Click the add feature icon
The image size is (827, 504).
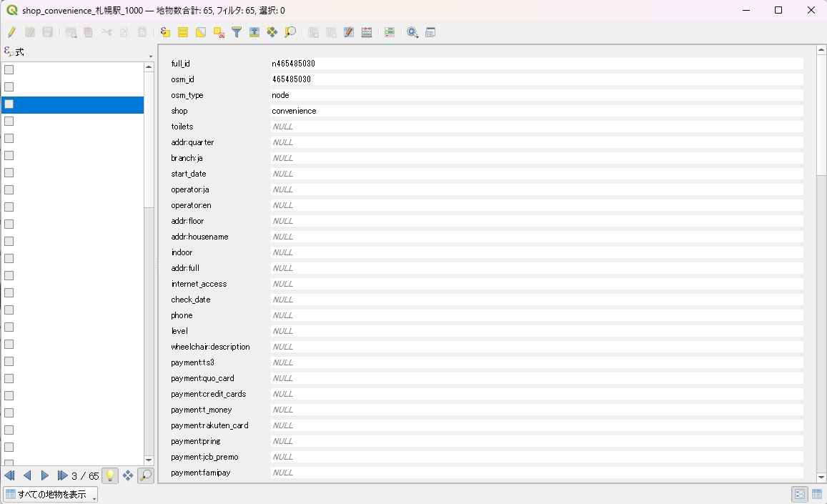pos(71,33)
